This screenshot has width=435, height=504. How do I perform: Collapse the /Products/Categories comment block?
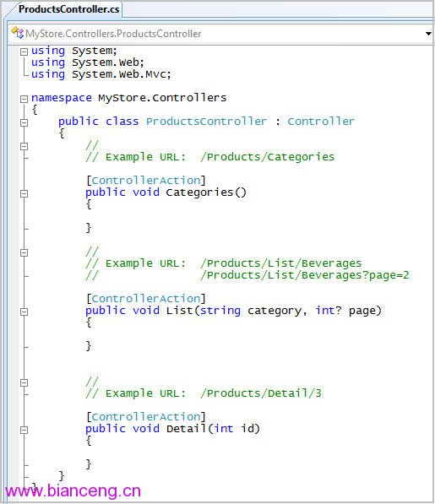click(24, 146)
